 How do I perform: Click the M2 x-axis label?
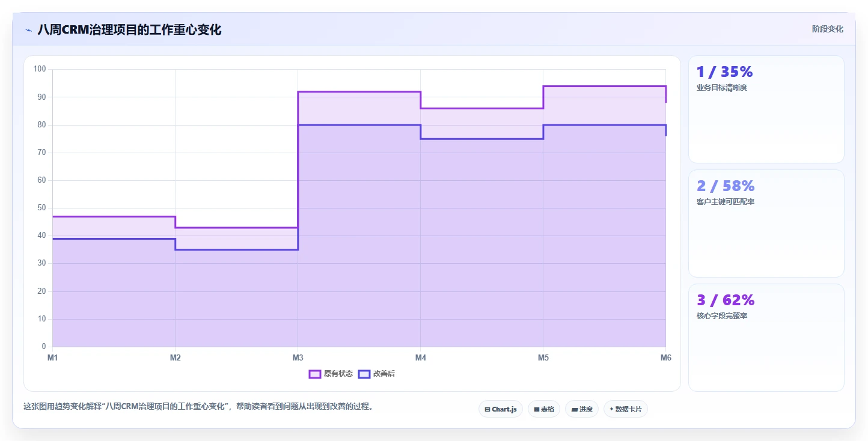point(176,358)
